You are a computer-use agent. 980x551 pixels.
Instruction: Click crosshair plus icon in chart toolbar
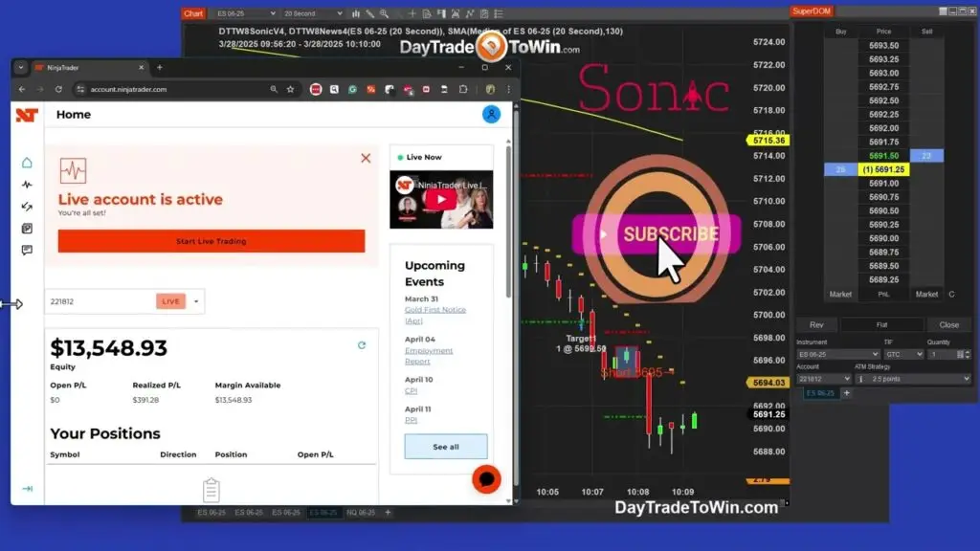(412, 13)
